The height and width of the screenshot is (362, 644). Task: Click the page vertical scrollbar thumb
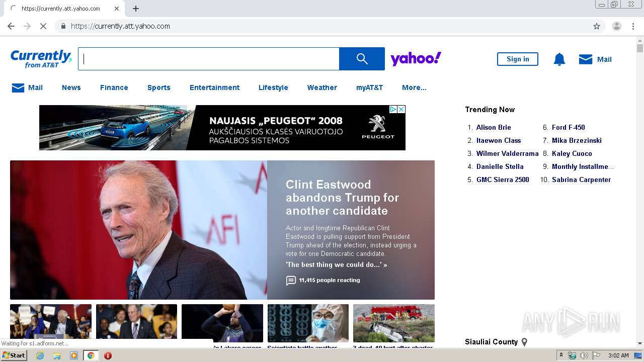pyautogui.click(x=640, y=48)
